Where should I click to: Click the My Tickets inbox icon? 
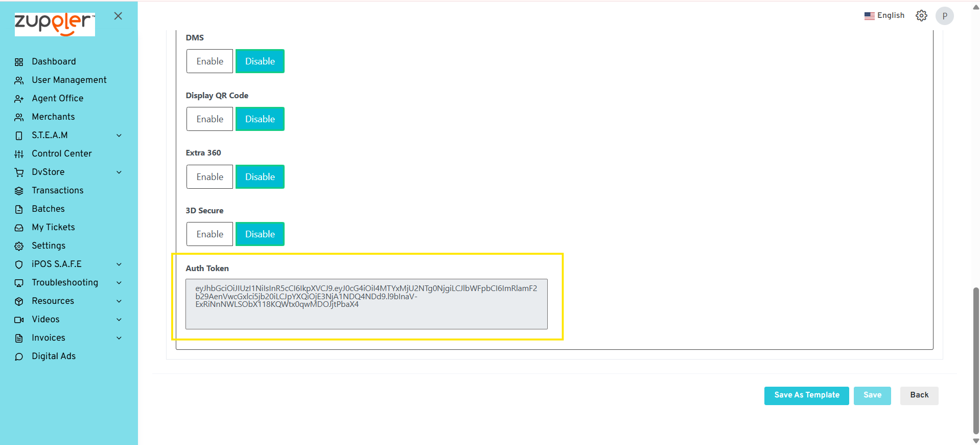tap(19, 228)
